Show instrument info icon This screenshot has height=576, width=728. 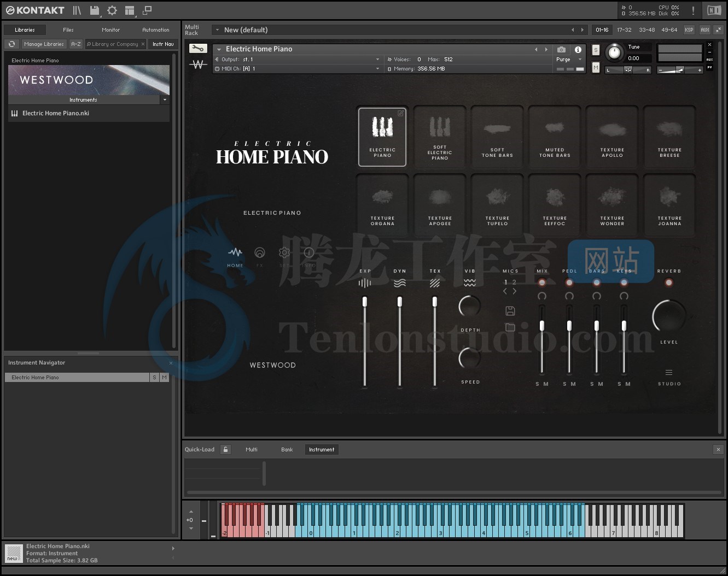(x=578, y=49)
